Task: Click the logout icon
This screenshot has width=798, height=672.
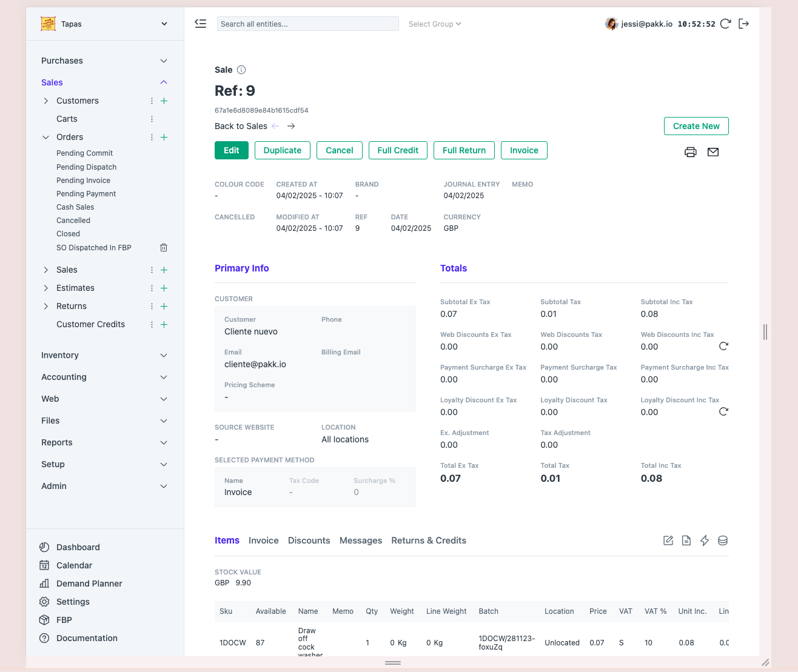Action: click(x=744, y=24)
